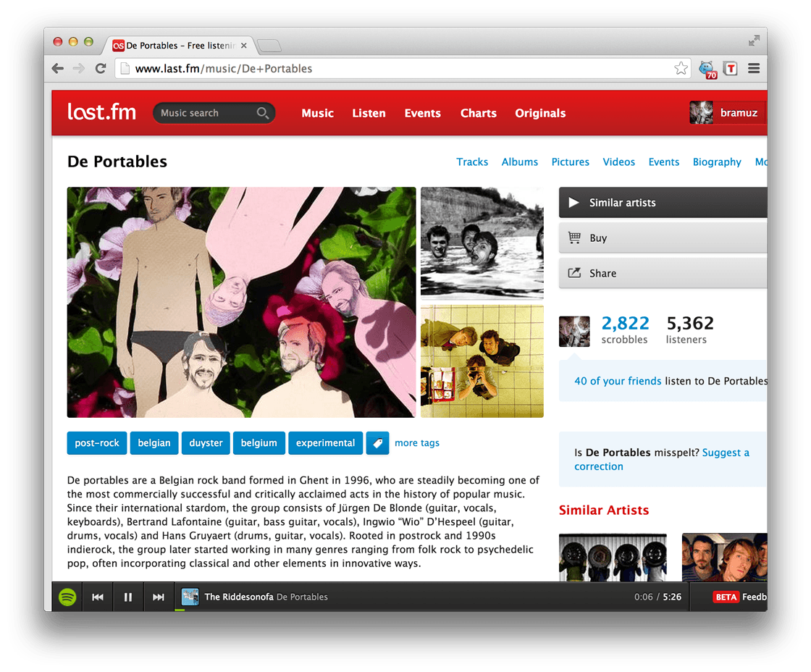Image resolution: width=811 pixels, height=672 pixels.
Task: Bookmark the page with the star icon
Action: (681, 68)
